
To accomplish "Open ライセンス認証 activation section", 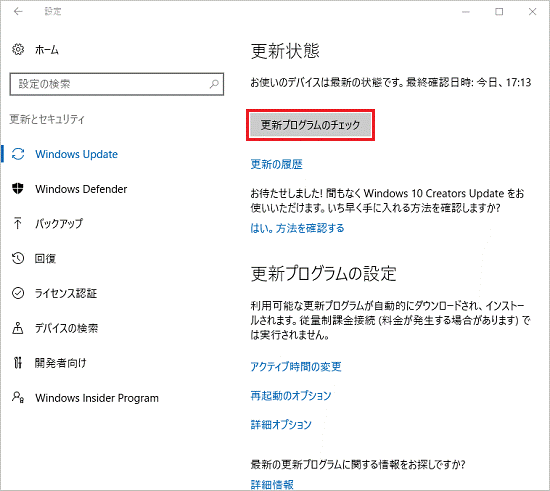I will 66,293.
